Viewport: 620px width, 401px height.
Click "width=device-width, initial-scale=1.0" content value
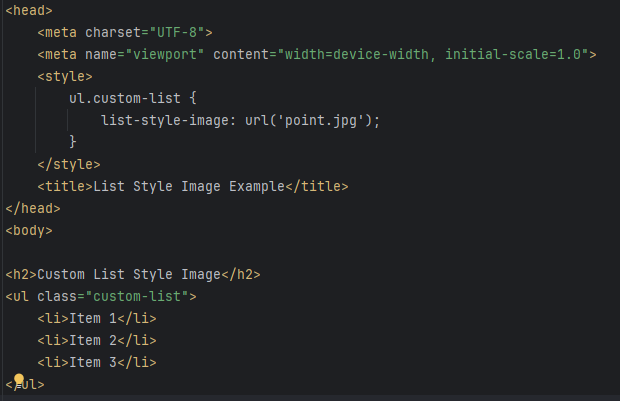click(433, 55)
